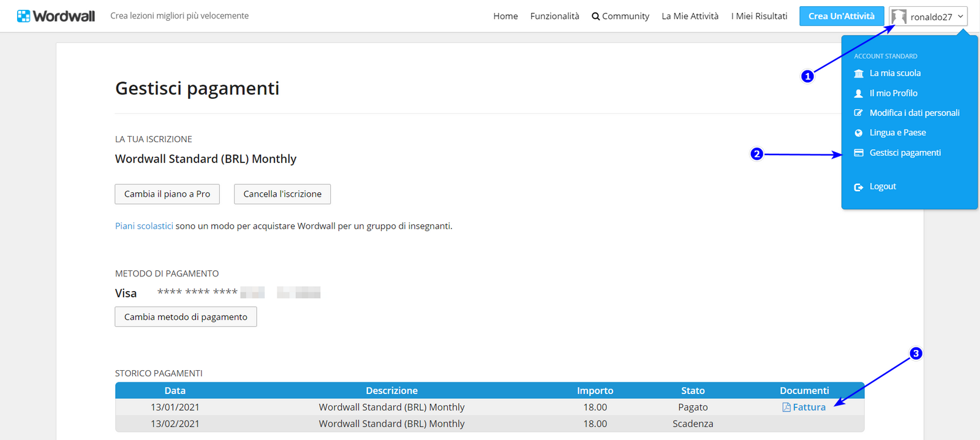Click description in the 13/02/2021 row
Viewport: 980px width, 440px height.
click(x=391, y=424)
